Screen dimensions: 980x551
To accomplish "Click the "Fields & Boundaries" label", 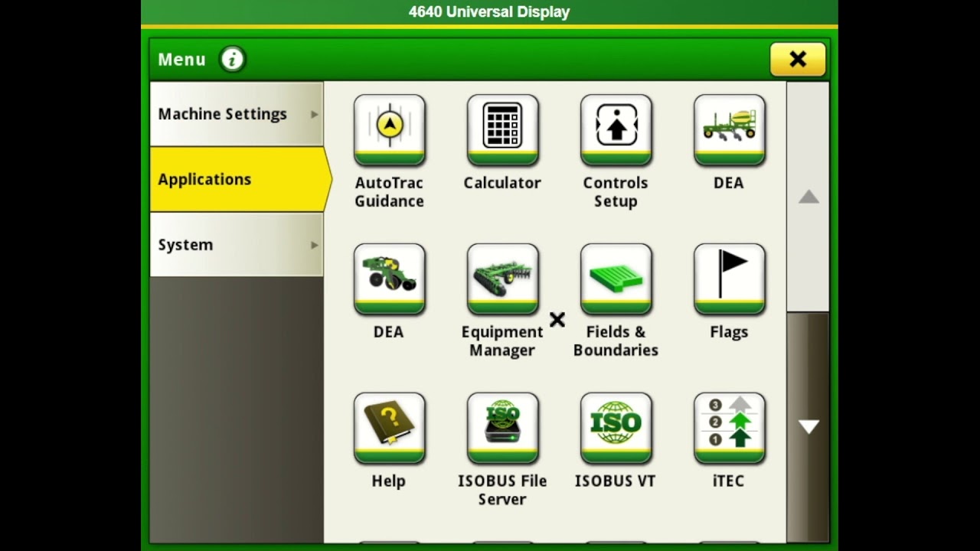I will [616, 341].
